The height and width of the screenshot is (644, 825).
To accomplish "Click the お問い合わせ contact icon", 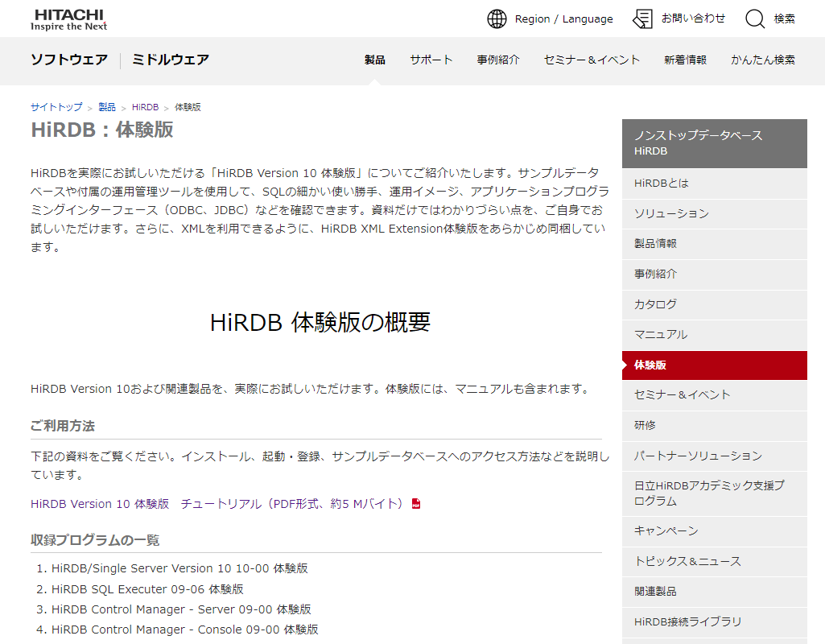I will 642,19.
